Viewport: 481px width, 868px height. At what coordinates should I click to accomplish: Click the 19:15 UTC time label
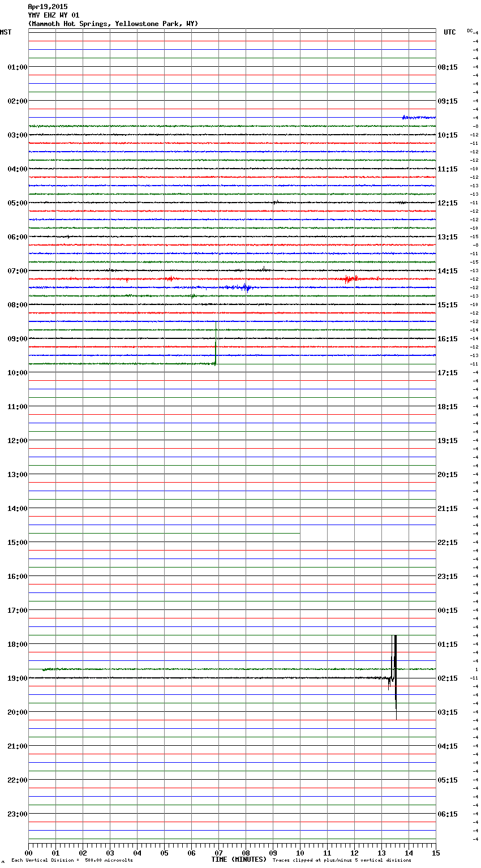[x=448, y=441]
